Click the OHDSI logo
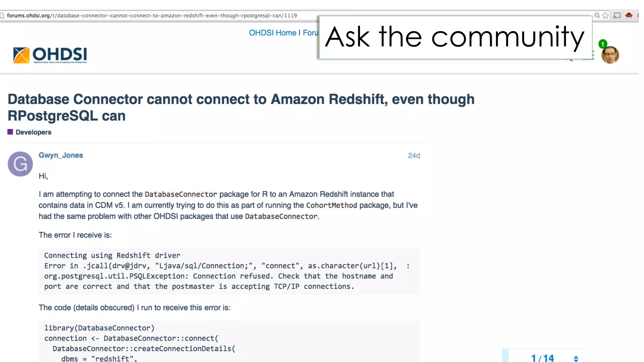 [x=50, y=55]
